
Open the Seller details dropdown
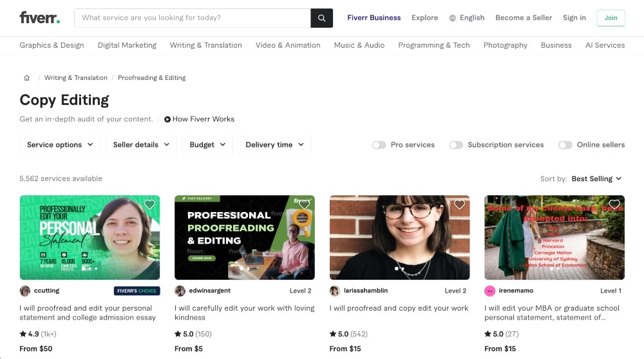[141, 145]
